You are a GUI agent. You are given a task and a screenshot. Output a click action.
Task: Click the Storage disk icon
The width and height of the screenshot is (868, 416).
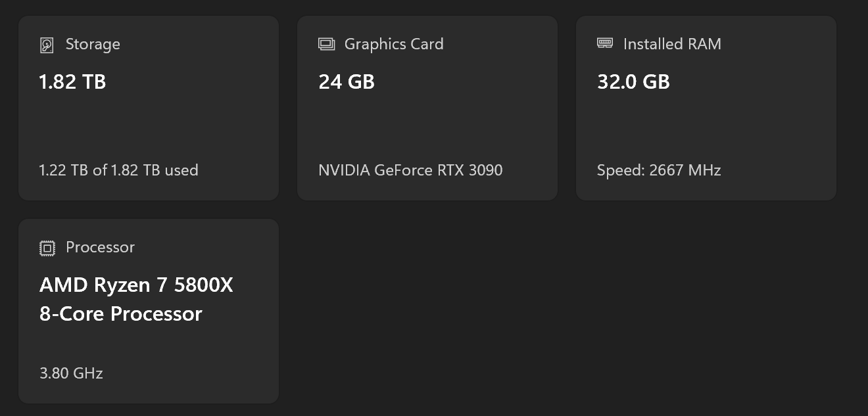pos(47,45)
